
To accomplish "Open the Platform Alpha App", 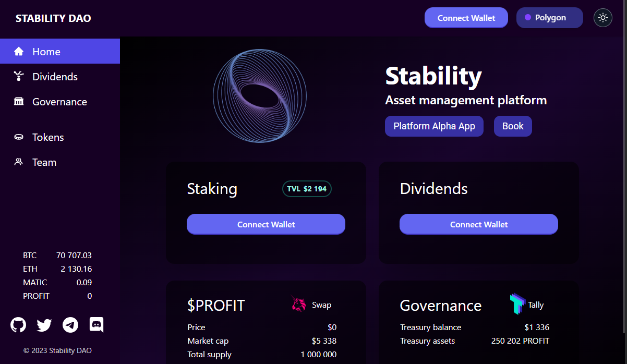I will coord(434,126).
